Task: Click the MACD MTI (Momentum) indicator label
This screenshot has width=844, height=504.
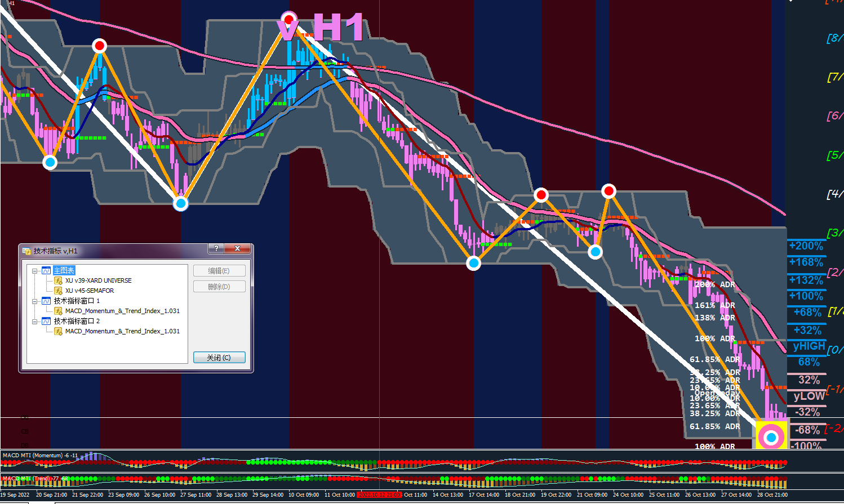Action: click(x=41, y=455)
